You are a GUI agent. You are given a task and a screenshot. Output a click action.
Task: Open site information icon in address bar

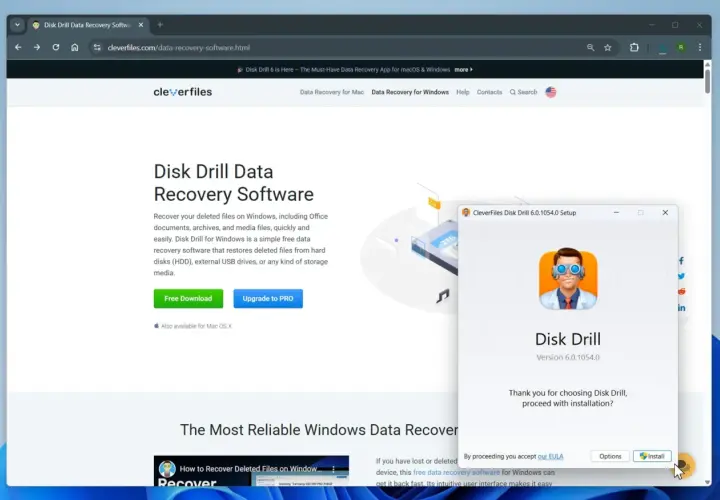click(x=97, y=47)
